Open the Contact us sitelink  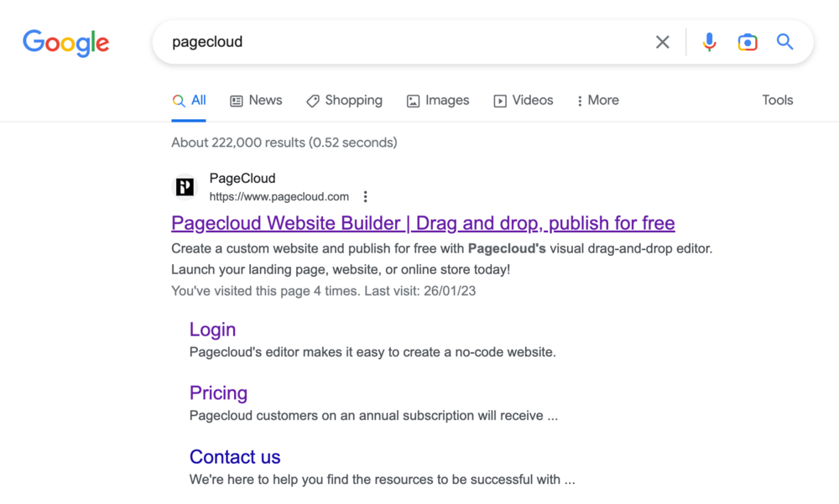point(235,457)
